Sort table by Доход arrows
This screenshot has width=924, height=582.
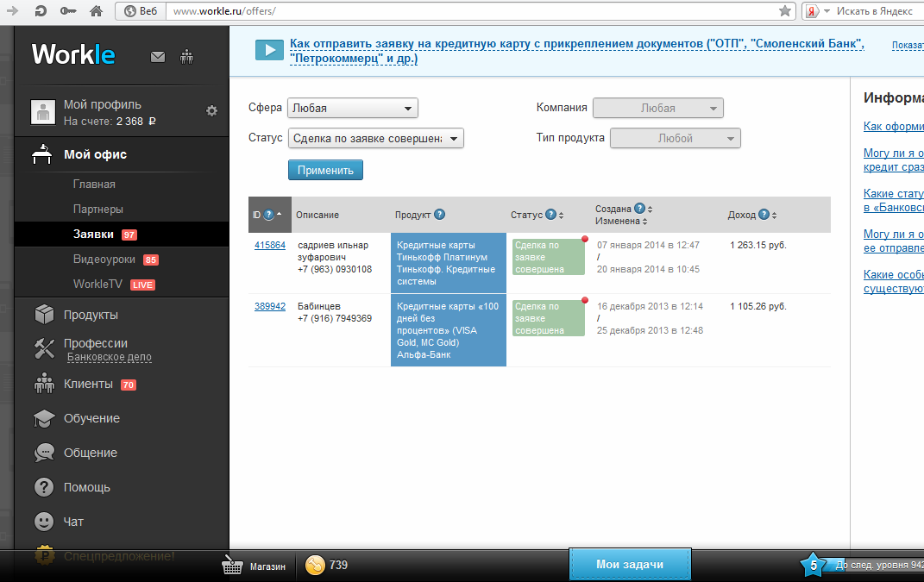[x=775, y=215]
